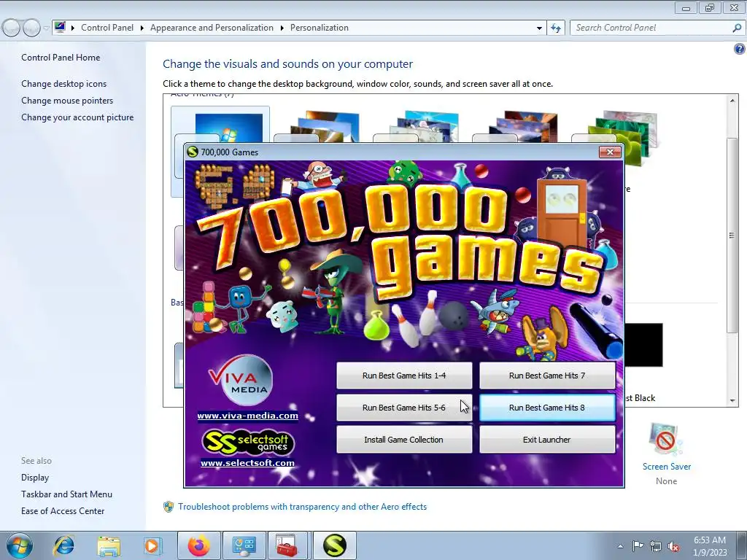Click the muted volume tray icon
The image size is (747, 560).
(x=673, y=546)
